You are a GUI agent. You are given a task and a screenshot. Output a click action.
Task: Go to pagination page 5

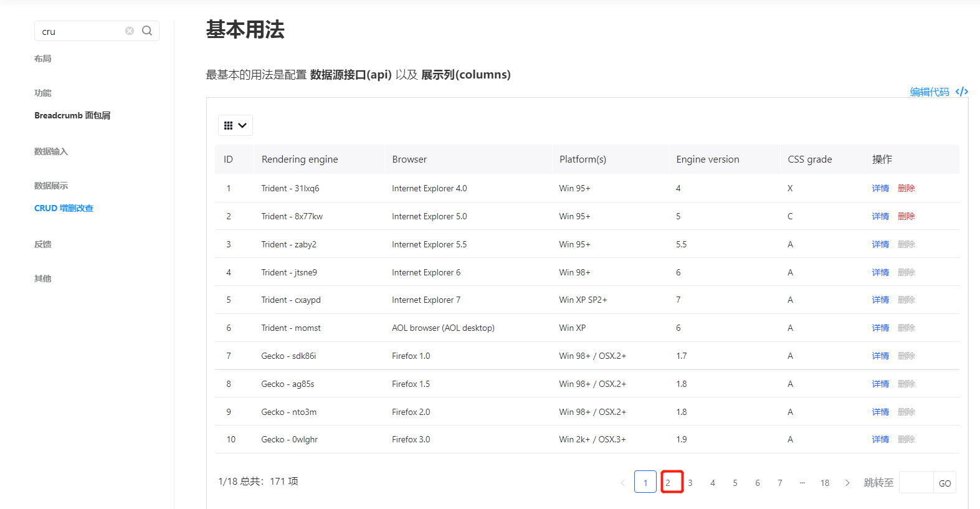point(735,482)
